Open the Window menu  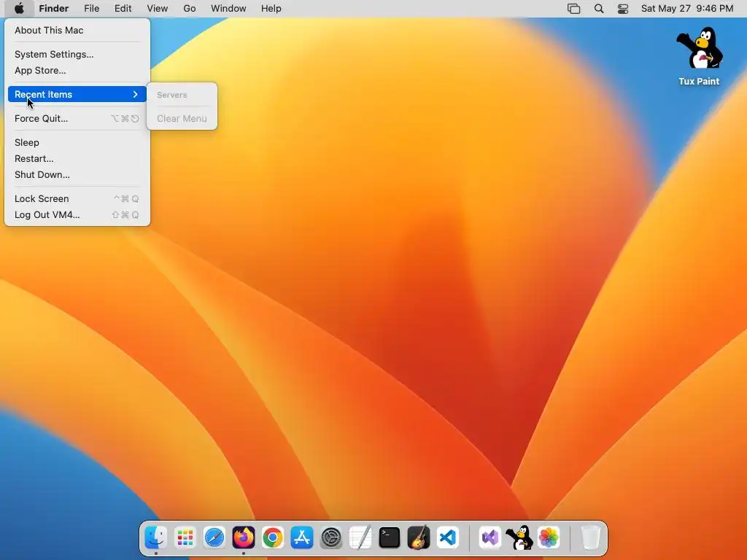[228, 9]
